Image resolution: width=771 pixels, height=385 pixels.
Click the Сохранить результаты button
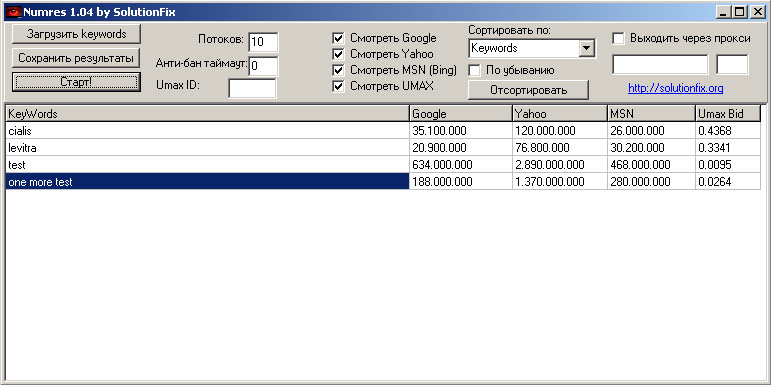[76, 58]
